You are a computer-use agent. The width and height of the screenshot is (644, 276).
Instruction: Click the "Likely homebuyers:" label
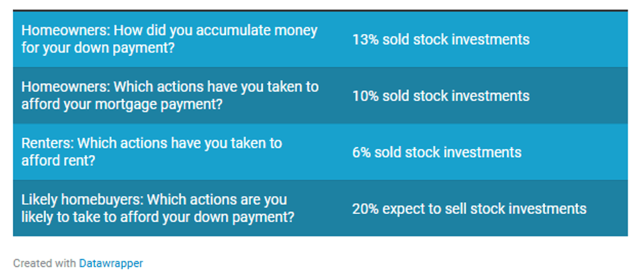[x=82, y=200]
